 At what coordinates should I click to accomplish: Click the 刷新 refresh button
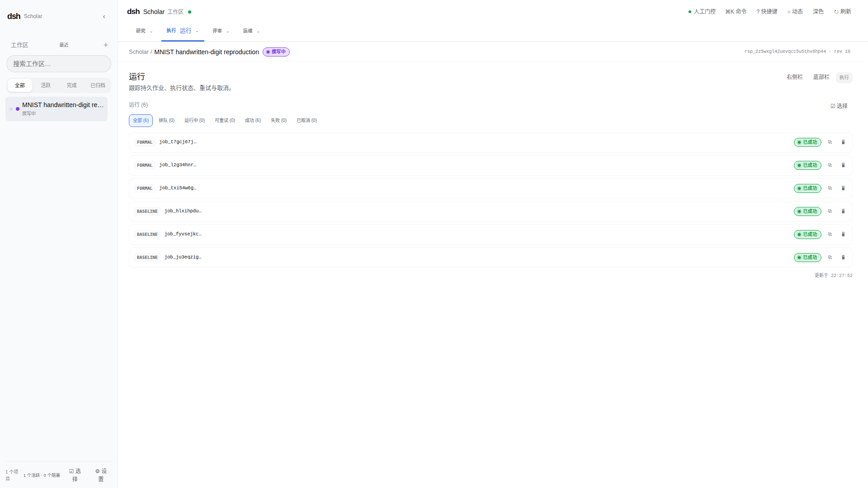tap(843, 12)
